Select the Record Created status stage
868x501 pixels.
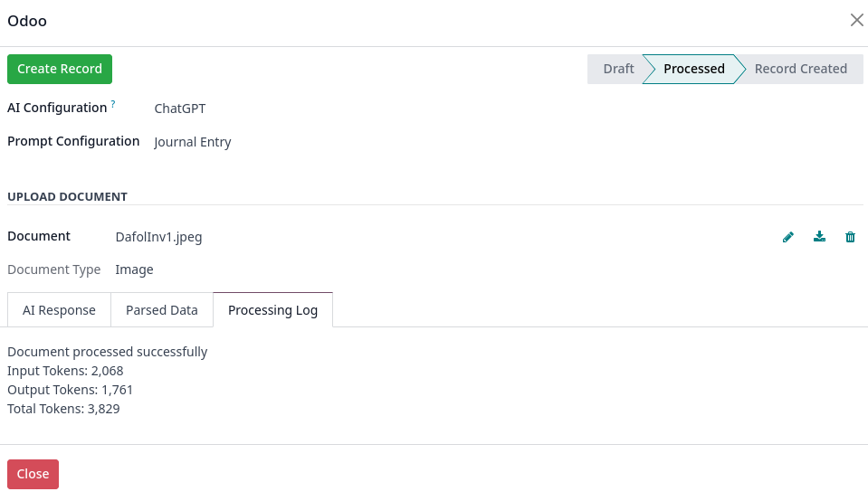[800, 69]
